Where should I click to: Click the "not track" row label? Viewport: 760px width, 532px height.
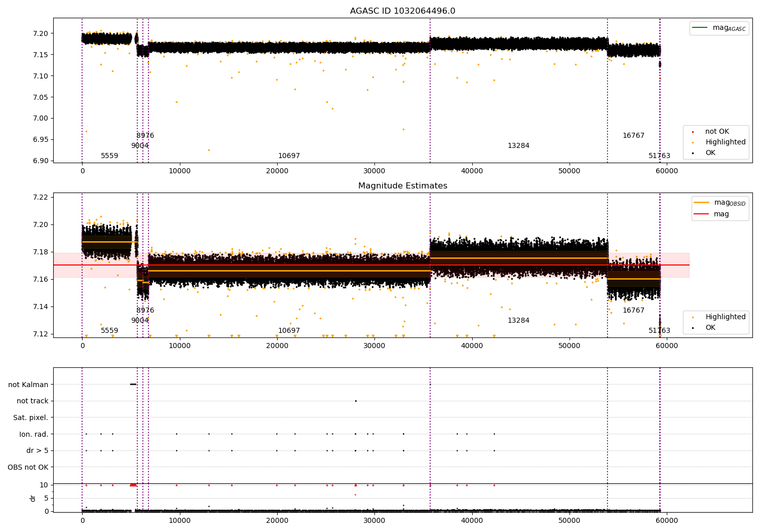pos(32,401)
